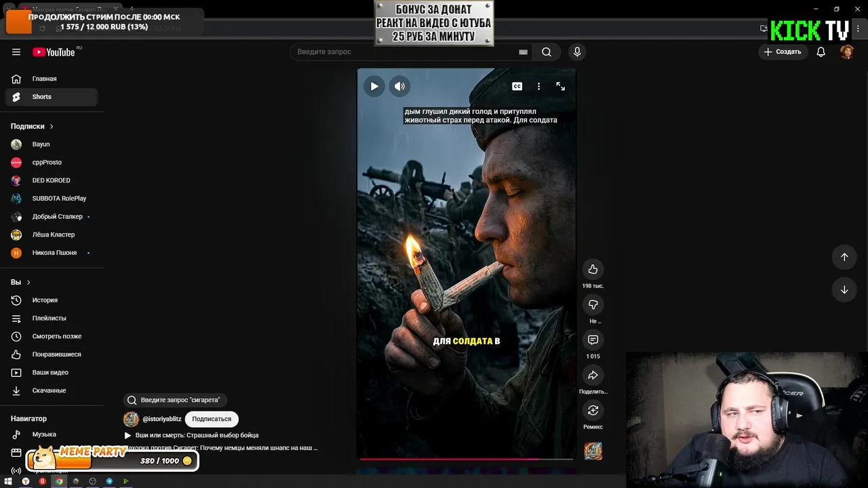The height and width of the screenshot is (488, 868).
Task: Go to the next Short with down arrow
Action: [x=844, y=289]
